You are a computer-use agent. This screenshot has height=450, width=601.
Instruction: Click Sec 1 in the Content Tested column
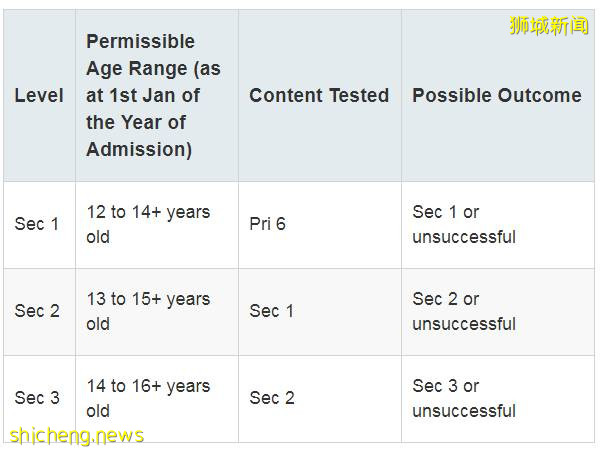point(272,311)
